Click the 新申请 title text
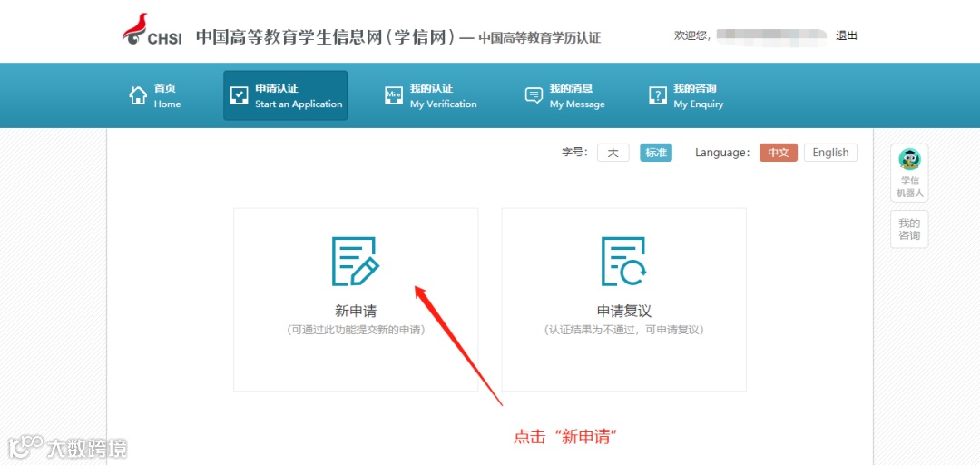Screen dimensions: 980x466 tap(356, 311)
